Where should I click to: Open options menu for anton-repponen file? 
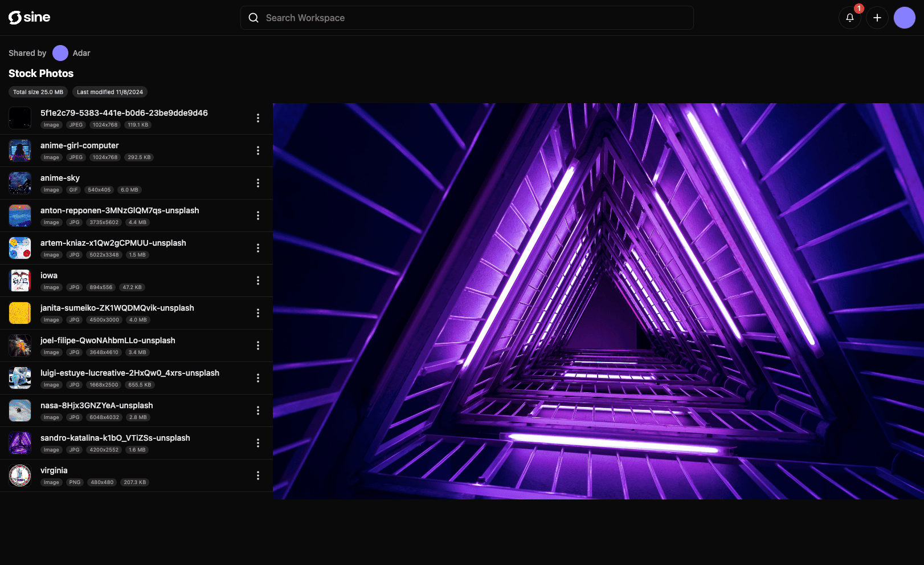(258, 216)
